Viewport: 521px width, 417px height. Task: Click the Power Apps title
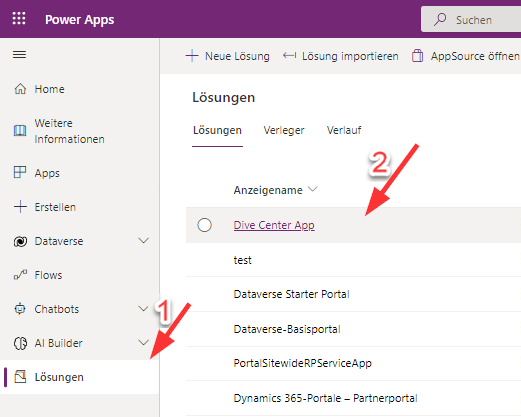80,20
